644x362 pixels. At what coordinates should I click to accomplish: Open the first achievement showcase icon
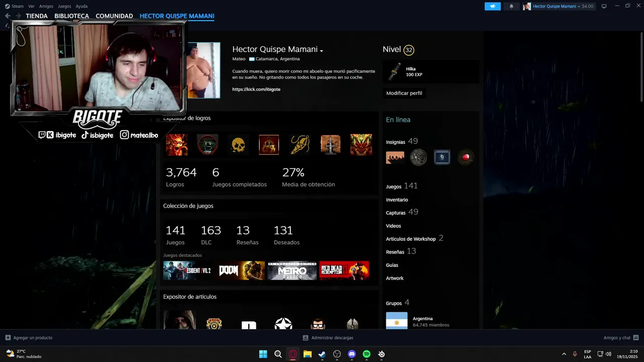(x=177, y=145)
